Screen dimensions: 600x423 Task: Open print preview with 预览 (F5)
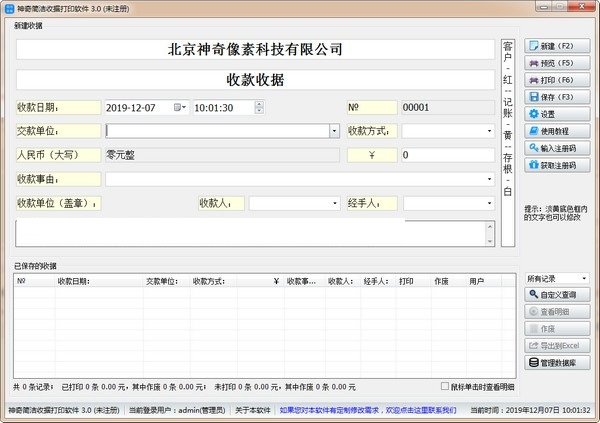[x=557, y=63]
